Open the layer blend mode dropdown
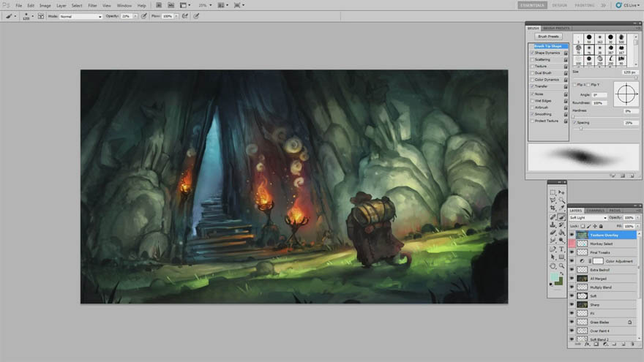Image resolution: width=644 pixels, height=362 pixels. click(588, 217)
